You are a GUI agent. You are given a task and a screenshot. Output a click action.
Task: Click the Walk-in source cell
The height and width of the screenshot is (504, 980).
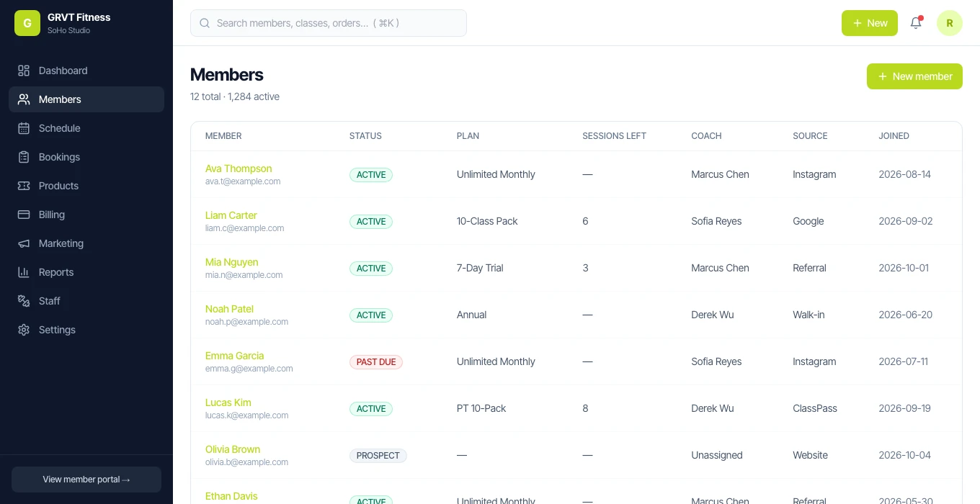tap(808, 315)
